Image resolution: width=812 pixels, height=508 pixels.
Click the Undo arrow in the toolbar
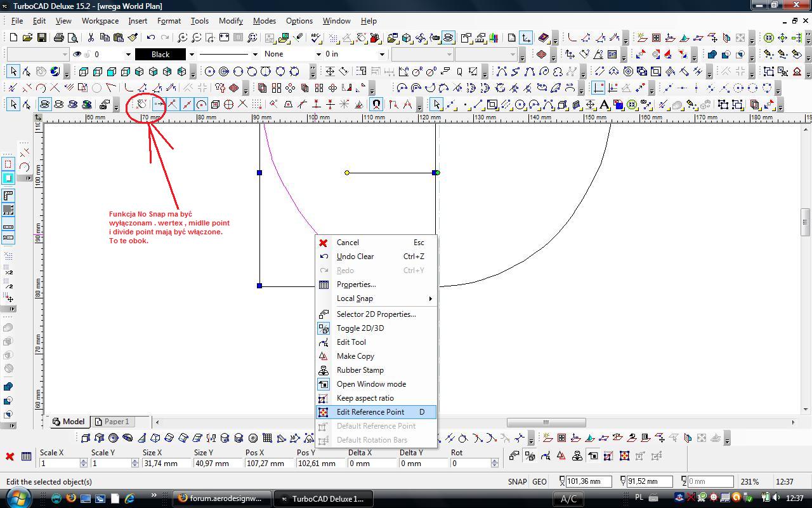(151, 38)
